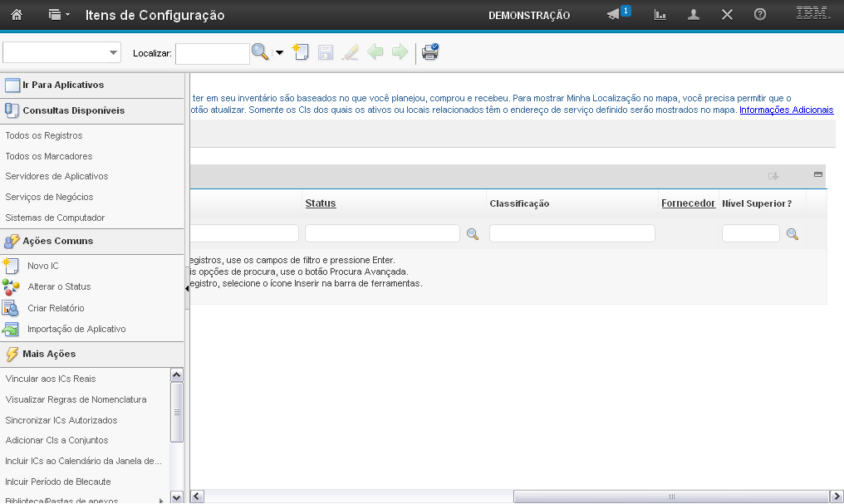Select Servidores de Aplicativos query

[56, 176]
